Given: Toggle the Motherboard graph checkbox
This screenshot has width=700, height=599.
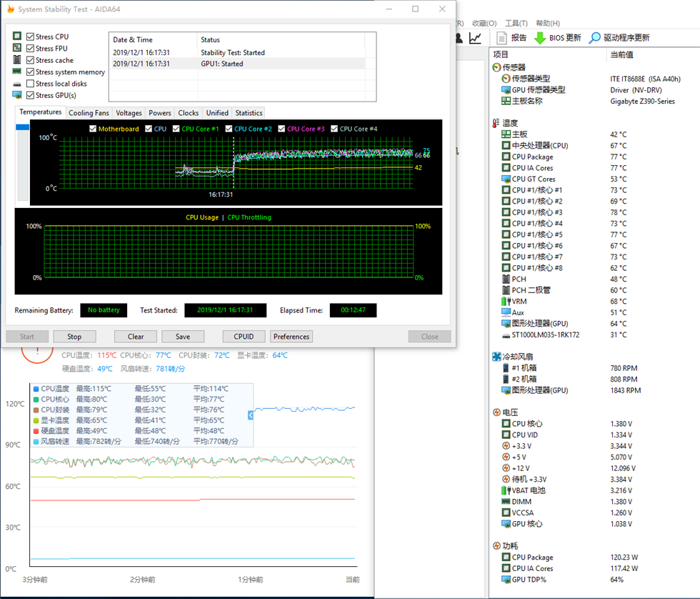Looking at the screenshot, I should 93,129.
